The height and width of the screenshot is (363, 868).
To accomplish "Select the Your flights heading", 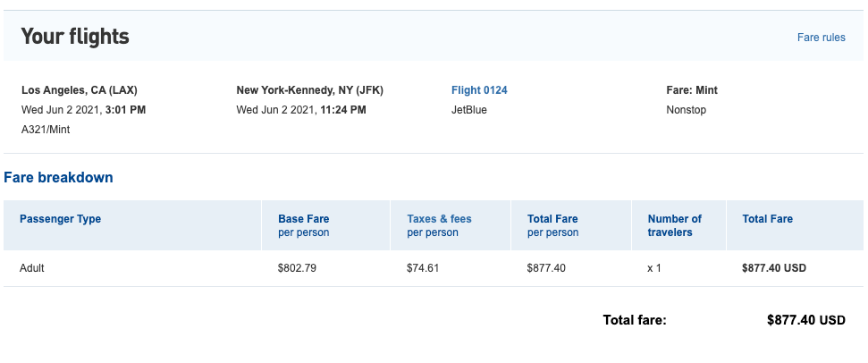I will click(x=75, y=37).
